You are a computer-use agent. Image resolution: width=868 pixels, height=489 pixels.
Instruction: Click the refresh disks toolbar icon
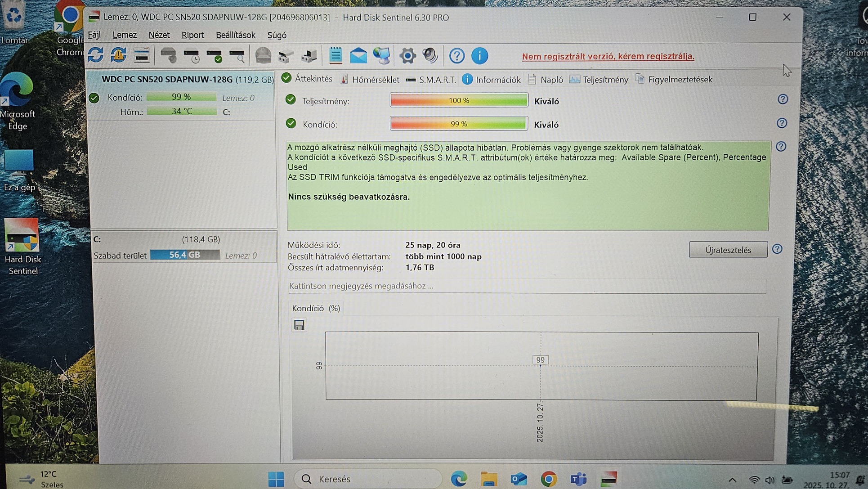[96, 55]
